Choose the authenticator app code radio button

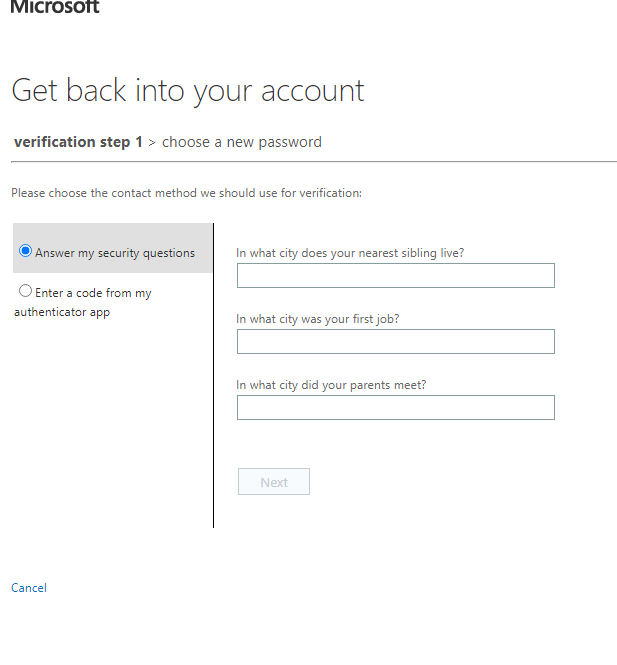(x=26, y=291)
